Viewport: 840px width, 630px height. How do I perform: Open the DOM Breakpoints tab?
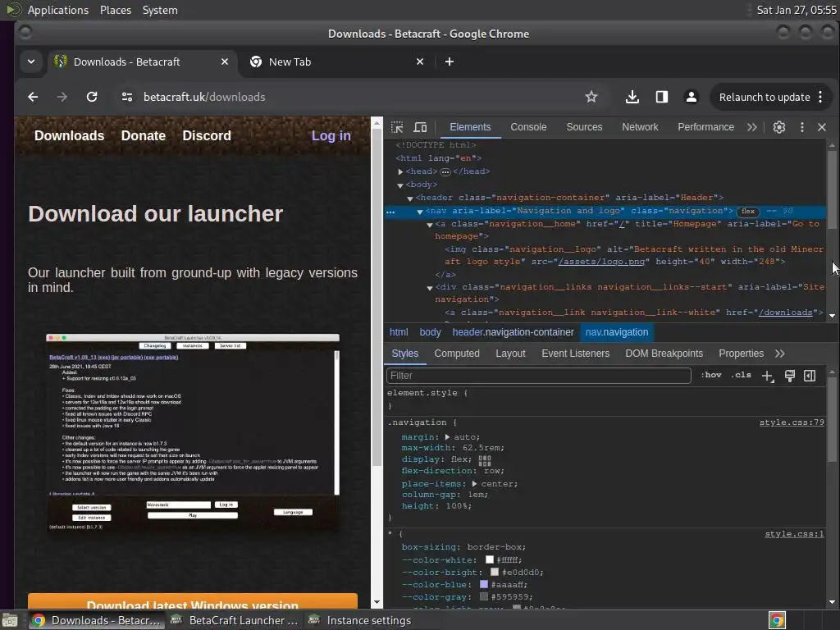(x=664, y=354)
